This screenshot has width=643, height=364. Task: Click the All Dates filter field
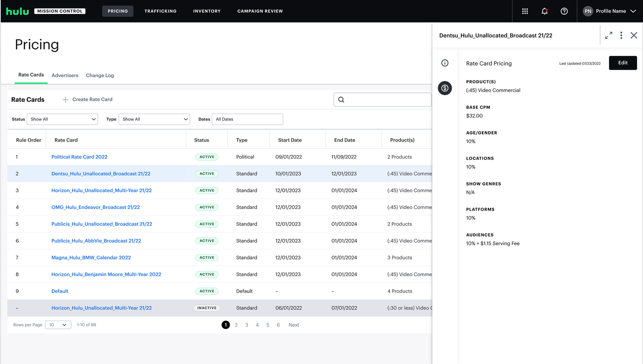pyautogui.click(x=247, y=119)
